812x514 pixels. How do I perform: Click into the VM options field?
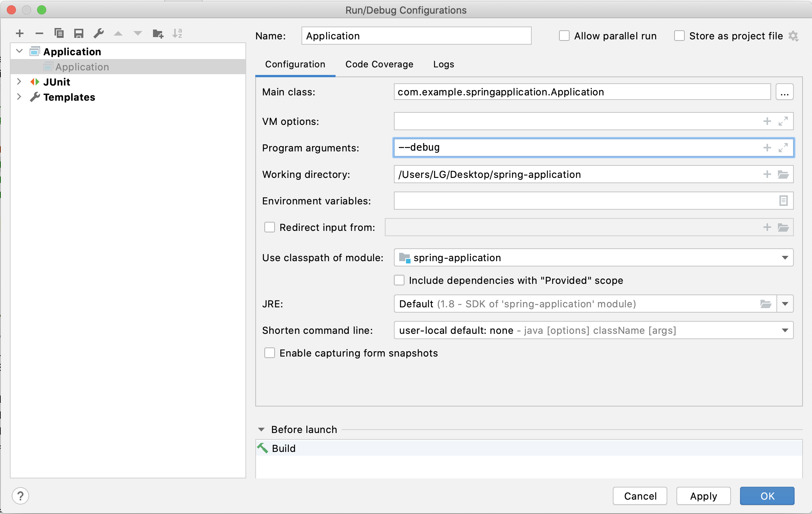576,121
